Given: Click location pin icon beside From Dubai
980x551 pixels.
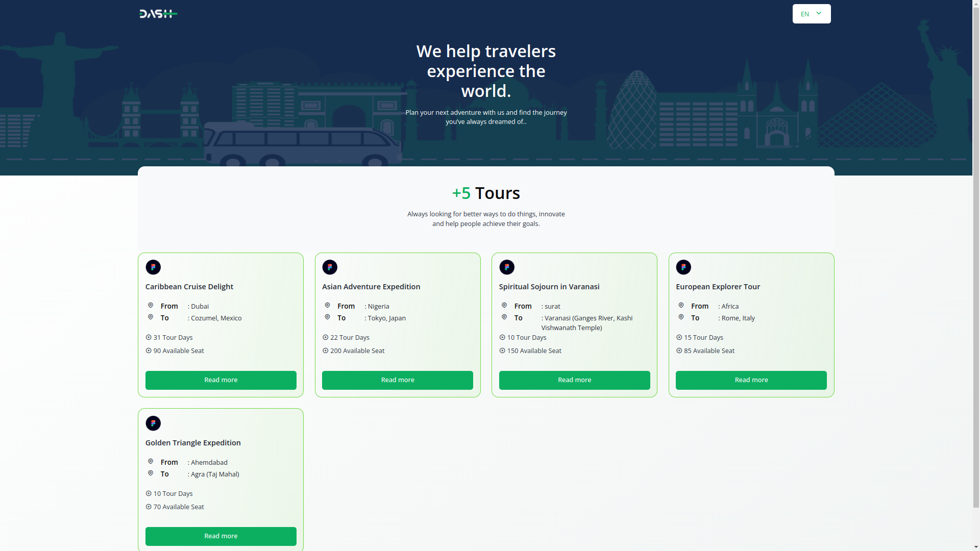Looking at the screenshot, I should coord(151,305).
